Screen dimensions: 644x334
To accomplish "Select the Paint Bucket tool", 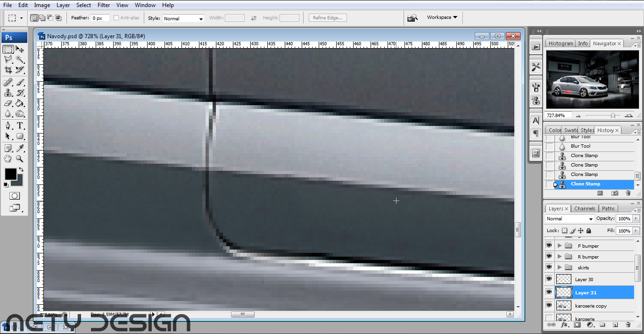I will point(20,103).
